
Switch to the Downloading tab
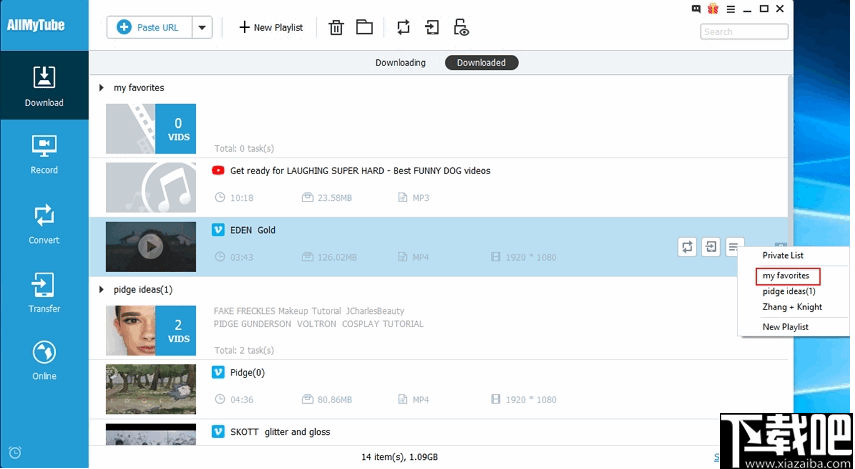pos(400,63)
